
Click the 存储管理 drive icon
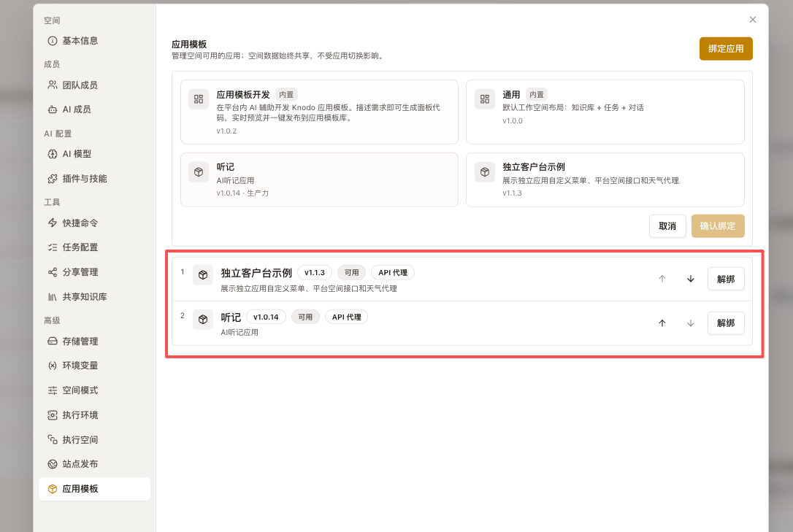[x=53, y=341]
